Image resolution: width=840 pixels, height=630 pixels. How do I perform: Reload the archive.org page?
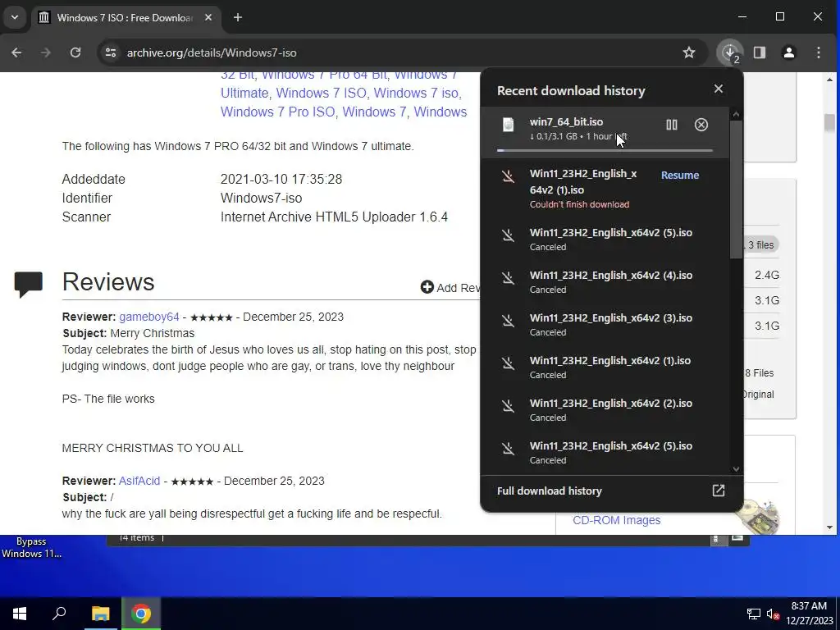(x=75, y=52)
